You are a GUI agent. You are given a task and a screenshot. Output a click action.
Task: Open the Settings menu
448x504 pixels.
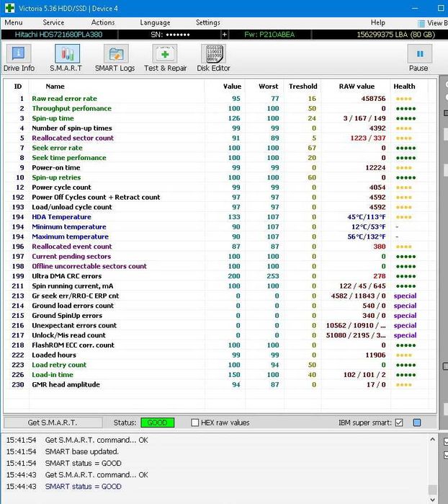(207, 22)
